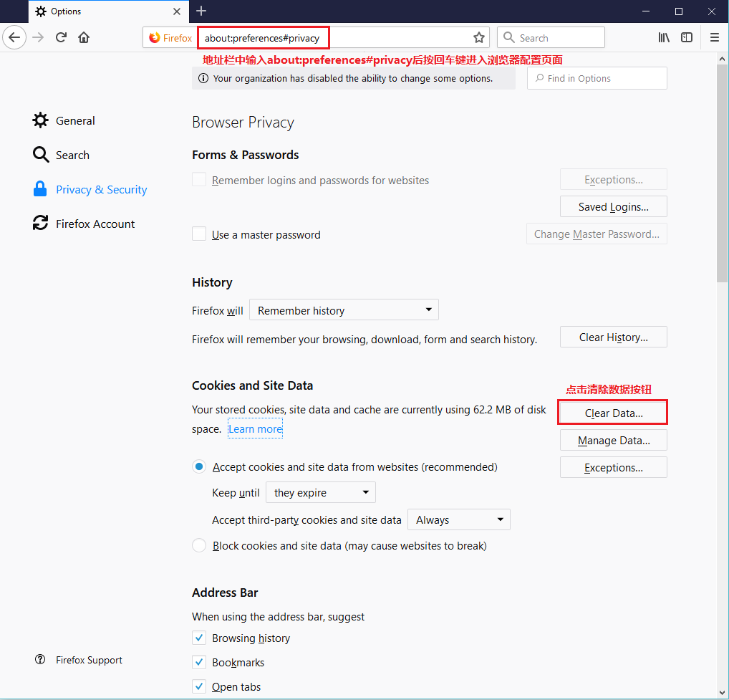Toggle the sidebars icon
This screenshot has width=729, height=700.
(687, 37)
